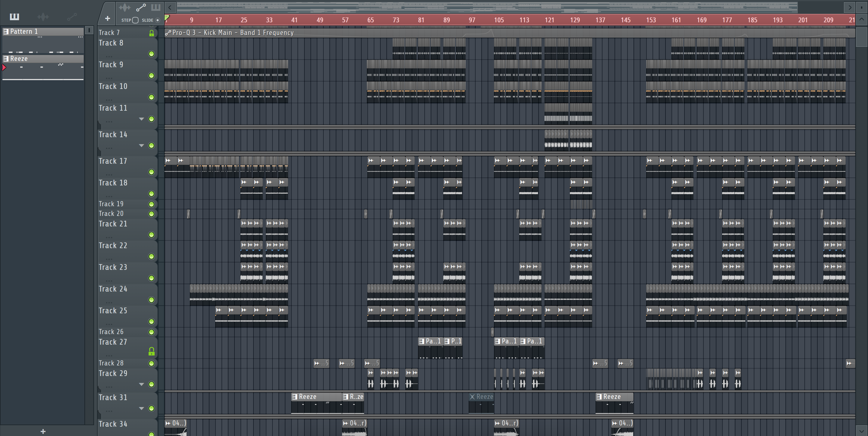Focus audio clips in the playlist toolbar
Screen dimensions: 868x436
124,7
